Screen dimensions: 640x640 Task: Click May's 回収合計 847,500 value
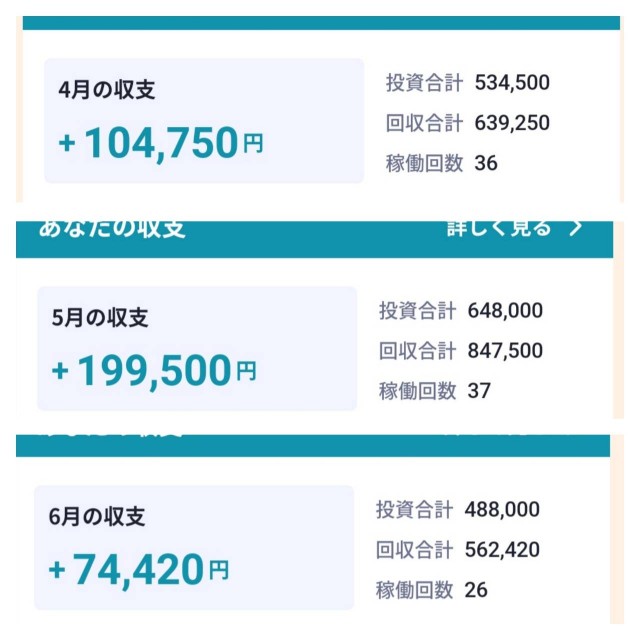pos(505,351)
